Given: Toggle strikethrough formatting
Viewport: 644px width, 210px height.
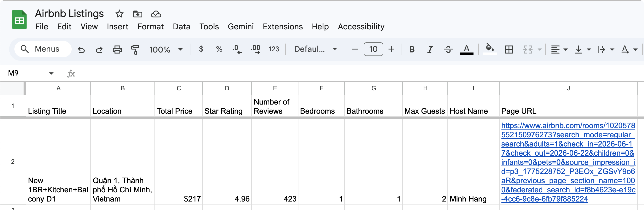Looking at the screenshot, I should click(x=448, y=50).
